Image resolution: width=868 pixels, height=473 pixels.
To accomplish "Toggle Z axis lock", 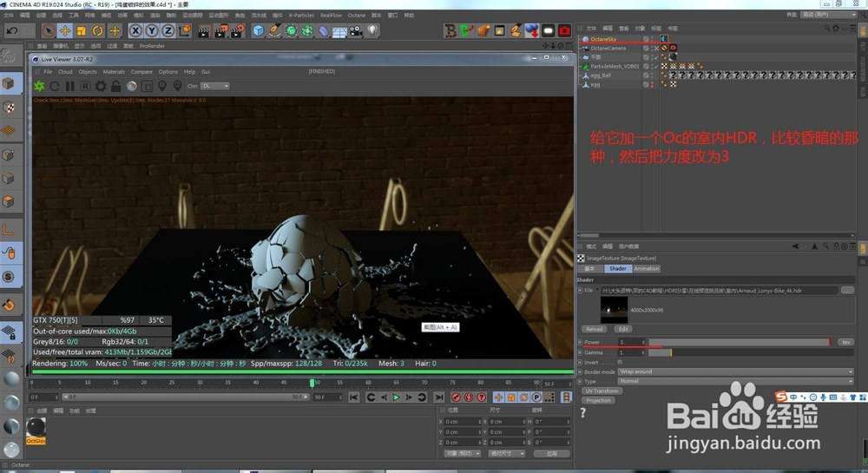I will coord(168,31).
